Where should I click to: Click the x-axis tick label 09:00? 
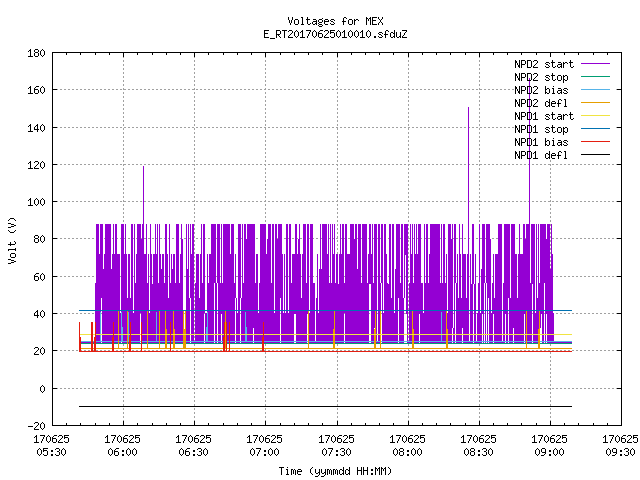549,452
